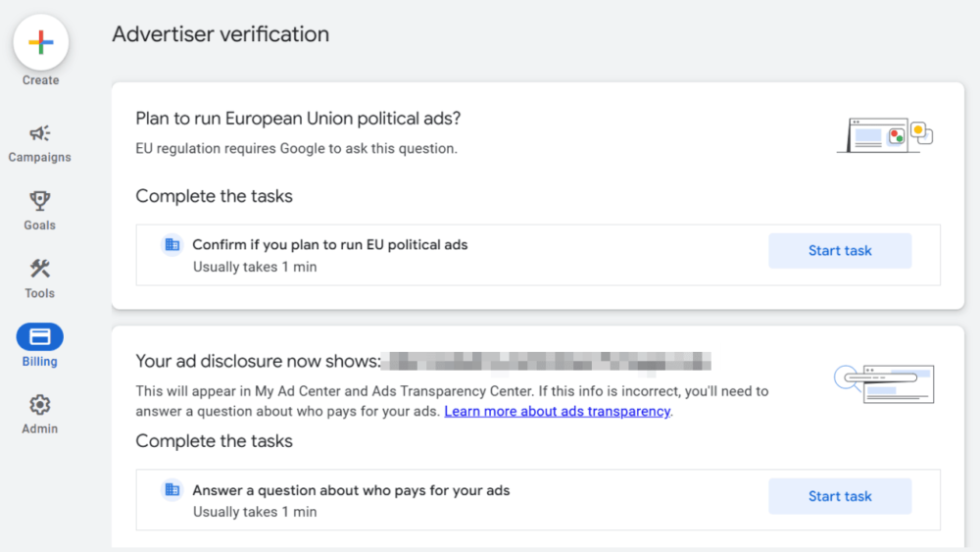Click the Goals label in sidebar
980x552 pixels.
[x=40, y=225]
